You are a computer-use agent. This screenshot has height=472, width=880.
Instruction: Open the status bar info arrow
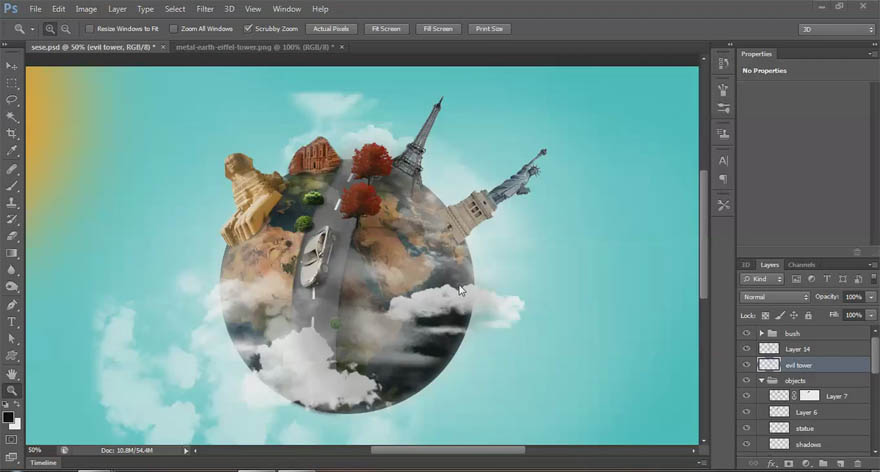186,451
